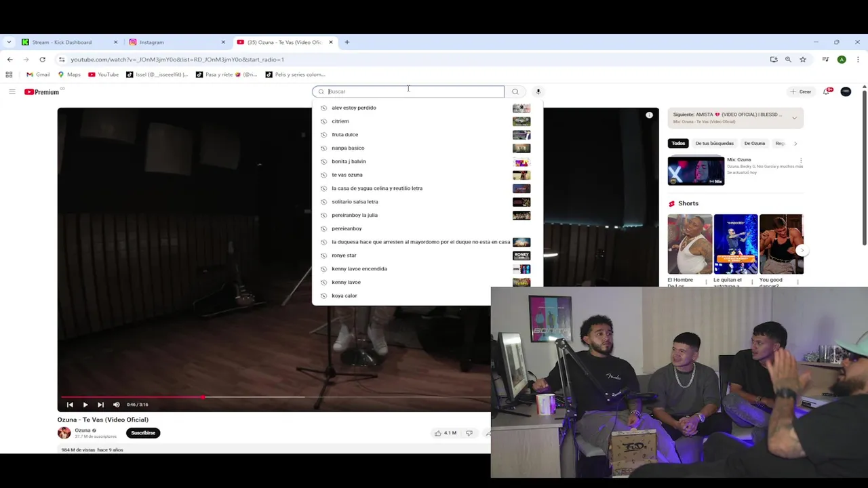868x488 pixels.
Task: Skip to next video in player
Action: pyautogui.click(x=100, y=405)
